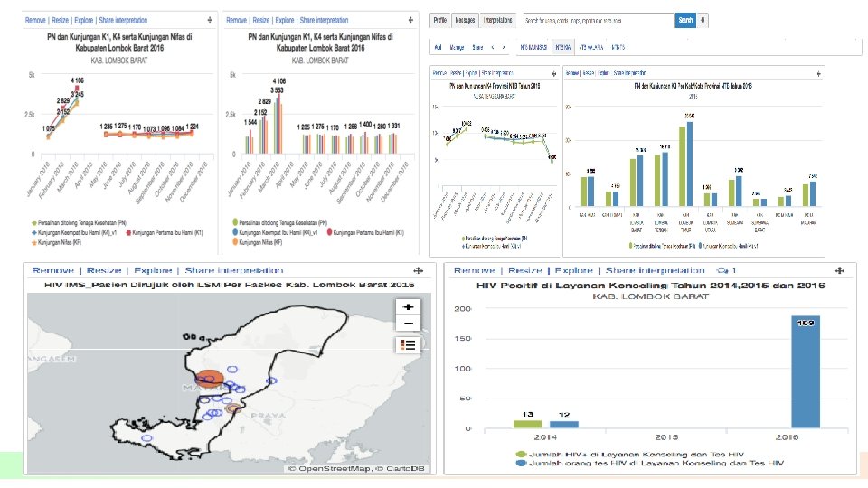This screenshot has height=488, width=868.
Task: Click the move handle on the HIV IMS map panel
Action: (x=419, y=270)
